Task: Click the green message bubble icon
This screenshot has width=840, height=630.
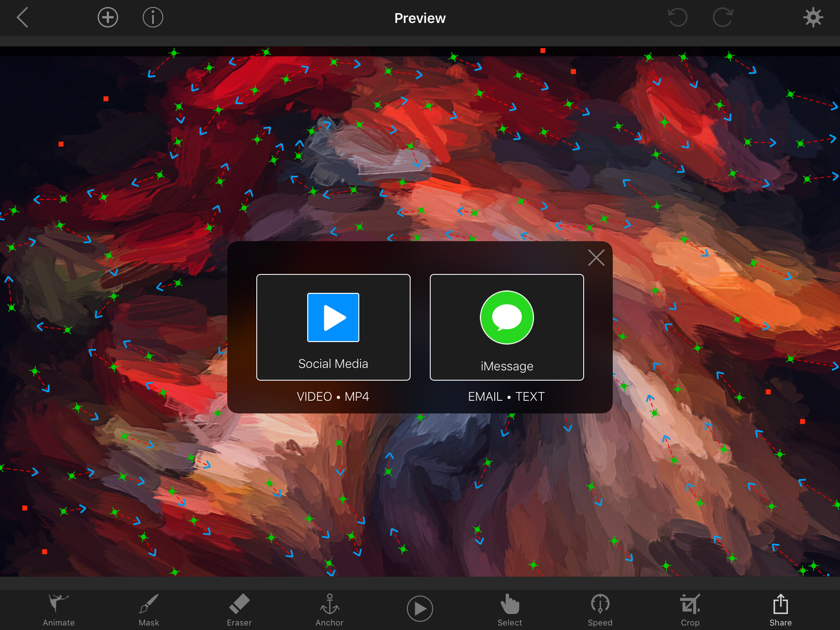Action: (507, 317)
